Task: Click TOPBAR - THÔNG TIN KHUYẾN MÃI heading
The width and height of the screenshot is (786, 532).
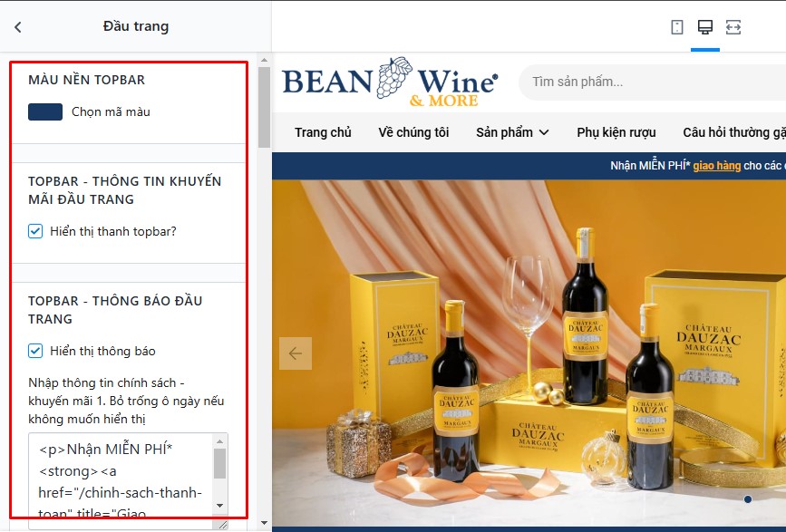Action: tap(125, 190)
